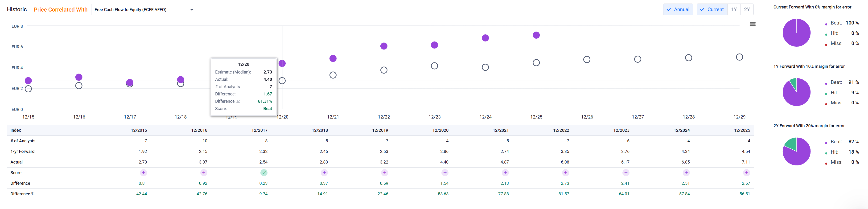Screen dimensions: 868x209
Task: Click the Score plus icon for 12/2019
Action: [x=385, y=172]
